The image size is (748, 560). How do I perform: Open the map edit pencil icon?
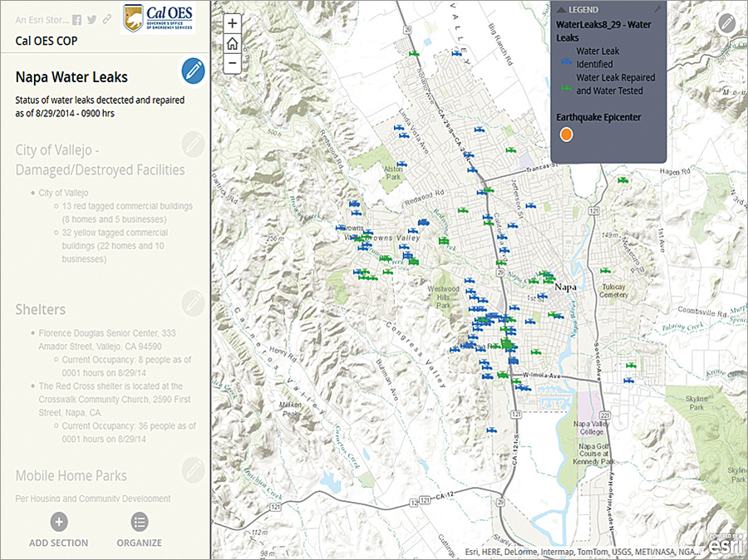coord(727,23)
